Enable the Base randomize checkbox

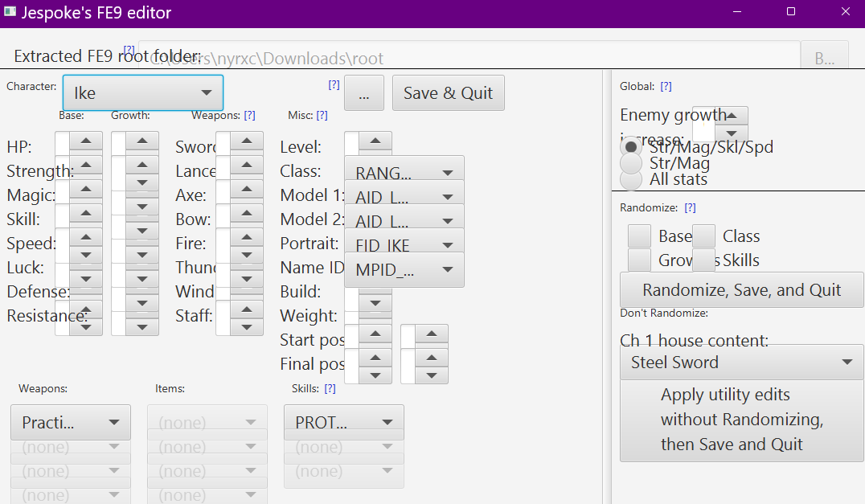639,236
